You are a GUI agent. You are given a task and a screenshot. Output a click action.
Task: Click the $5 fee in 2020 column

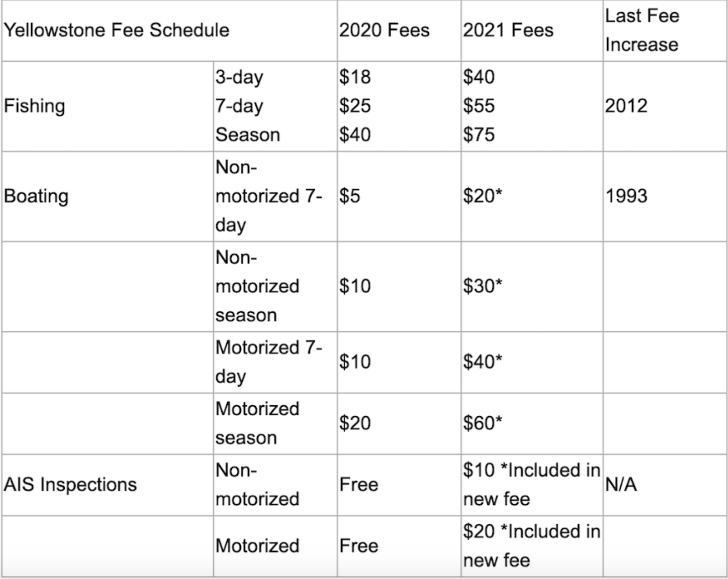(349, 196)
